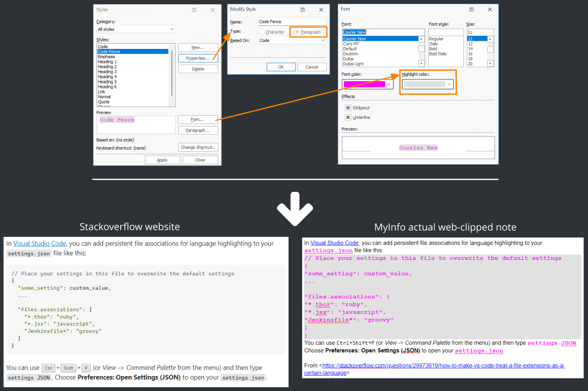Choose Bold Italic in Font style list
This screenshot has height=391, width=588.
pyautogui.click(x=438, y=54)
